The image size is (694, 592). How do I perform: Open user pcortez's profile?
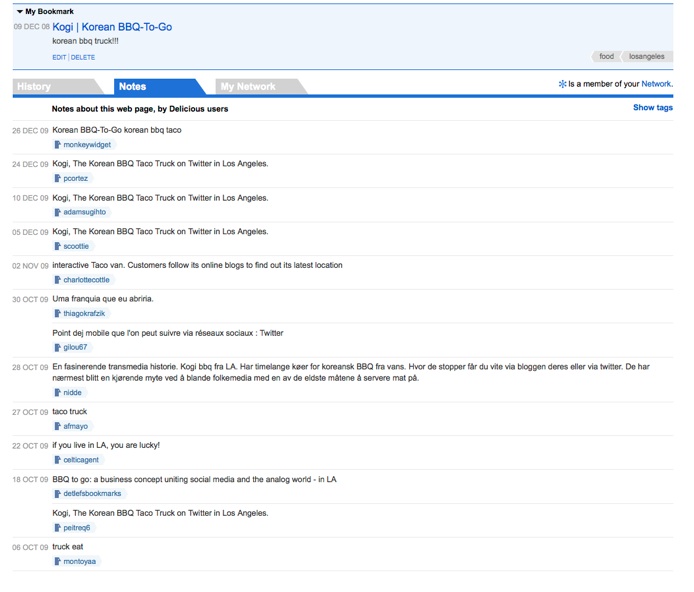point(76,178)
